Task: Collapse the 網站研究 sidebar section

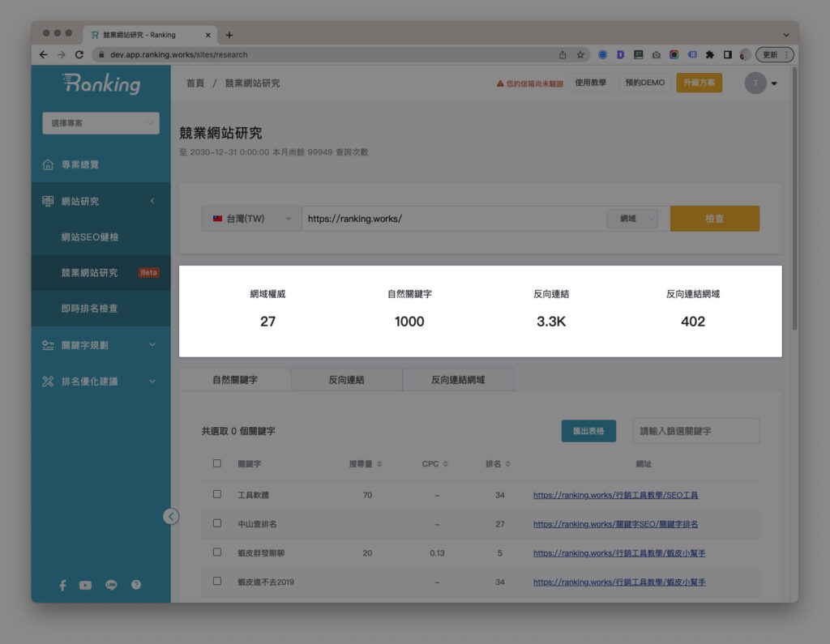Action: [152, 201]
